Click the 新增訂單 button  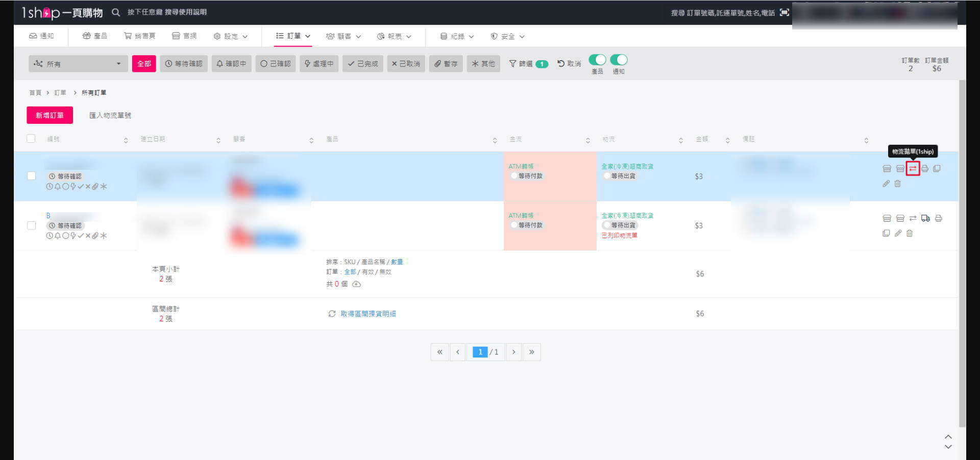[50, 115]
